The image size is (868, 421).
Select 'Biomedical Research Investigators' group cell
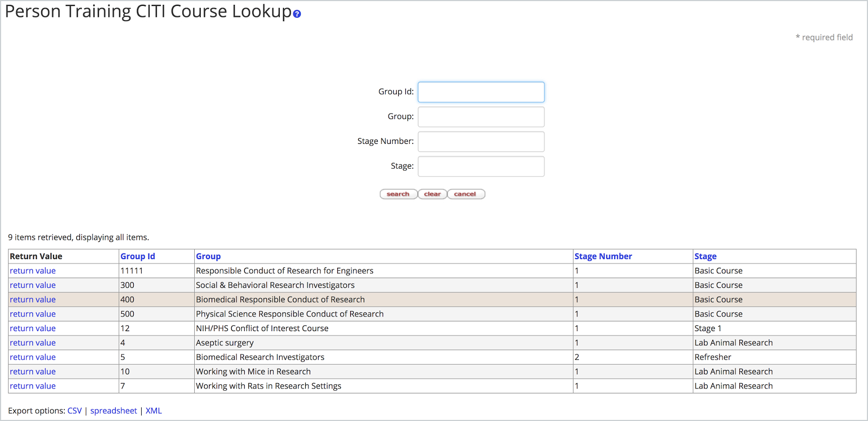click(384, 357)
